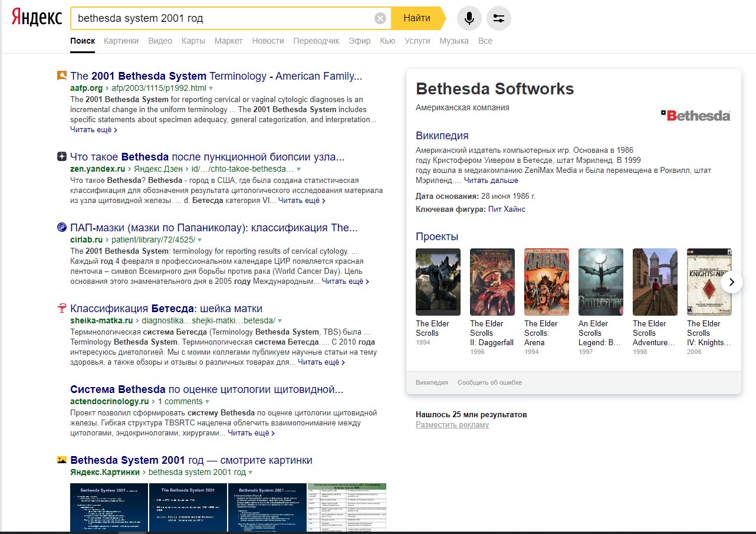756x534 pixels.
Task: Open the sheika-matka.ru URL dropdown arrow
Action: tap(280, 321)
